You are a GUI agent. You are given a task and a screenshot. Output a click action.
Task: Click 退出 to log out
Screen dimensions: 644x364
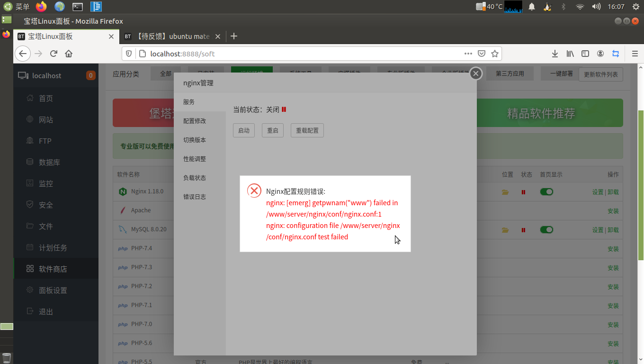coord(56,311)
